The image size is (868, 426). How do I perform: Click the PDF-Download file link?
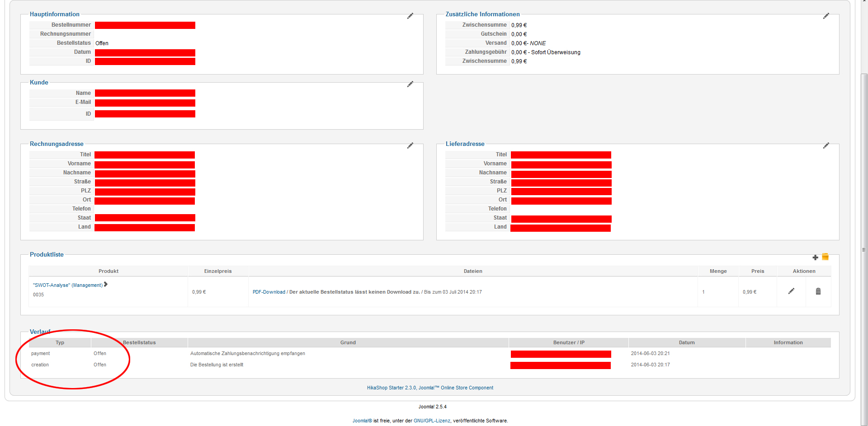[269, 292]
